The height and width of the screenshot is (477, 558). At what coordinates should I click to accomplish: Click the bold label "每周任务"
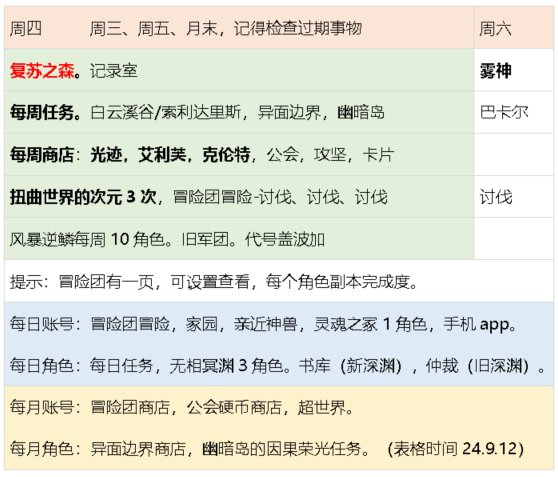(x=42, y=112)
